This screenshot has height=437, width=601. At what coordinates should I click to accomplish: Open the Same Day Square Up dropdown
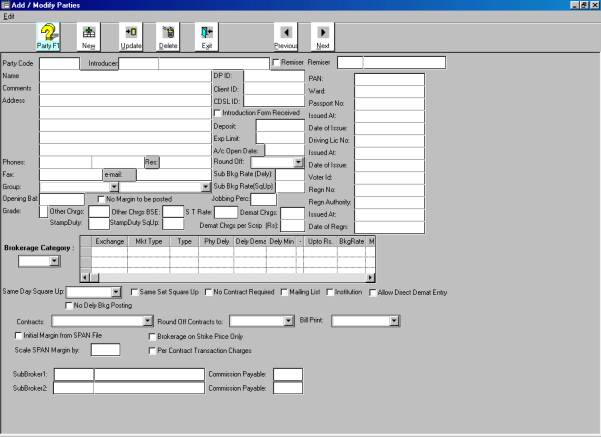(x=116, y=291)
